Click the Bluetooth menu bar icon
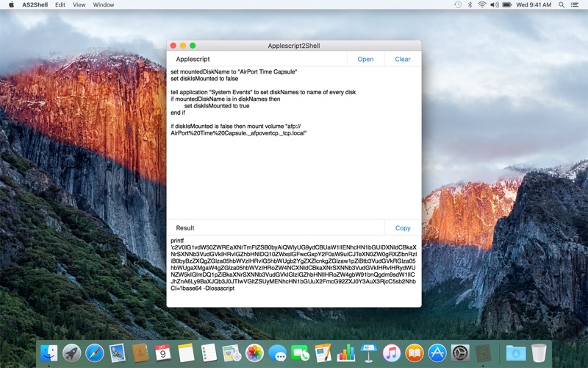Image resolution: width=588 pixels, height=368 pixels. [470, 5]
